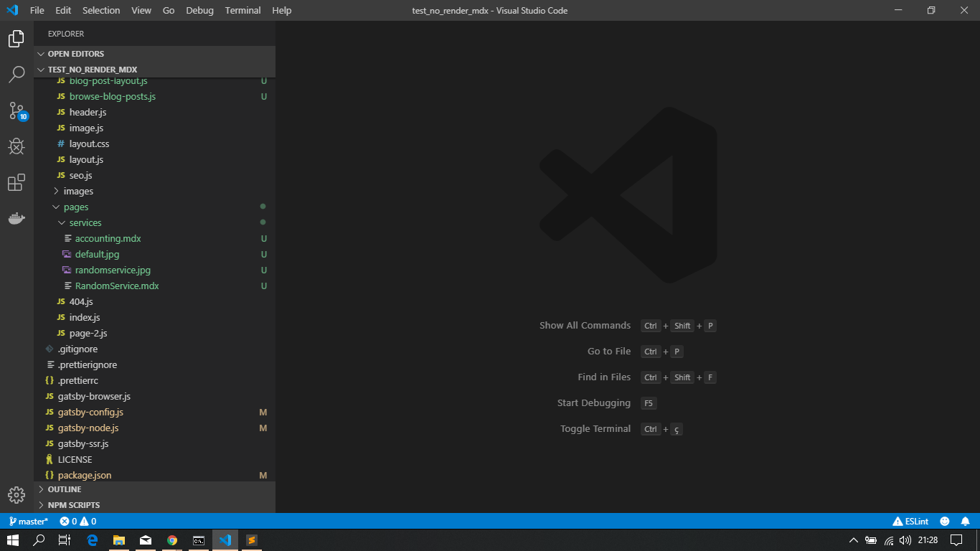Show hidden system tray icons
Image resolution: width=980 pixels, height=551 pixels.
853,540
